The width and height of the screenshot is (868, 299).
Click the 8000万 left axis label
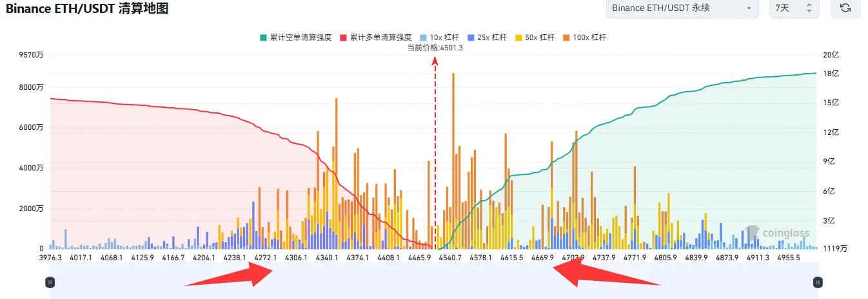(x=32, y=87)
